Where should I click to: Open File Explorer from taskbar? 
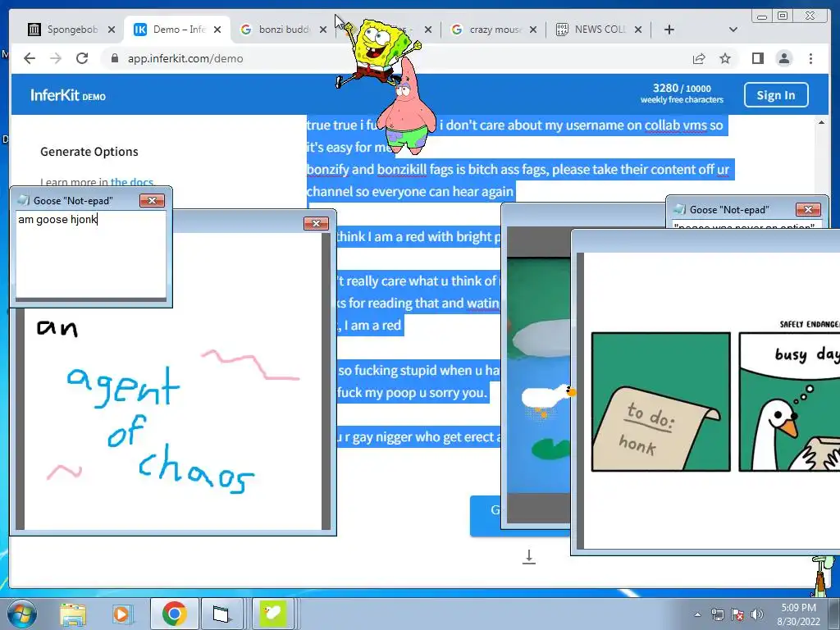[x=73, y=614]
